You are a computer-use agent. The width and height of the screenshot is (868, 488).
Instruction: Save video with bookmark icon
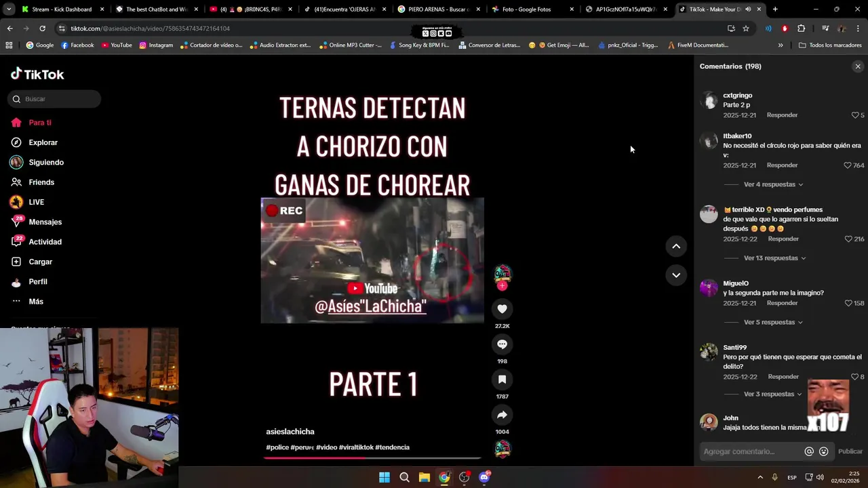(x=502, y=380)
